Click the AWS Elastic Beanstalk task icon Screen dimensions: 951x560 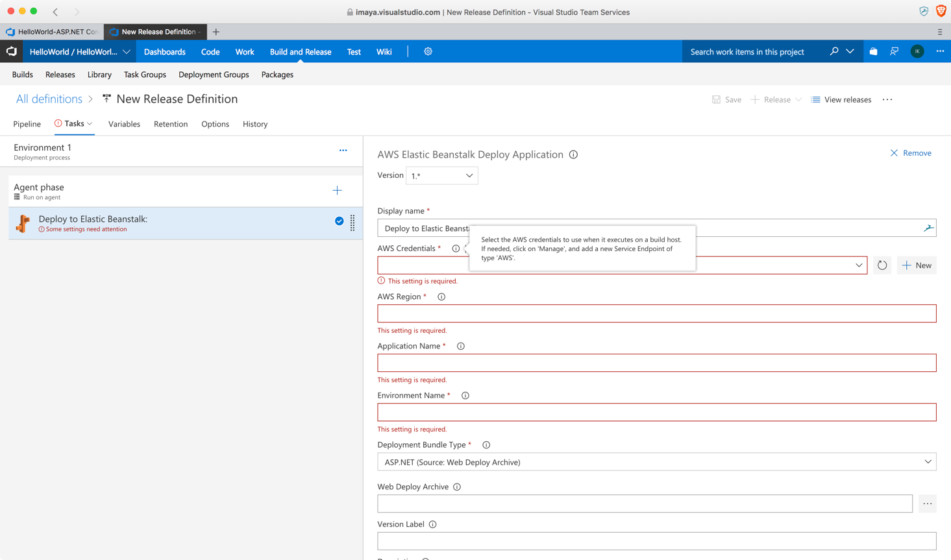point(23,223)
